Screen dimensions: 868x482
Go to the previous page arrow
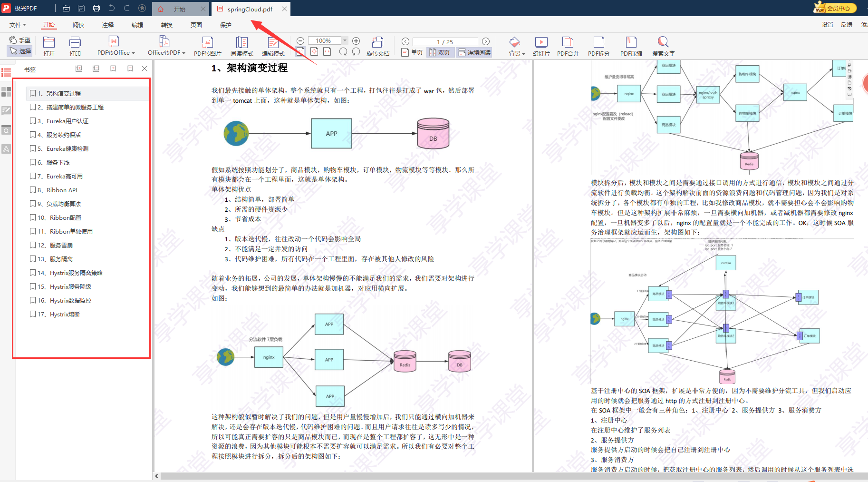pos(405,41)
